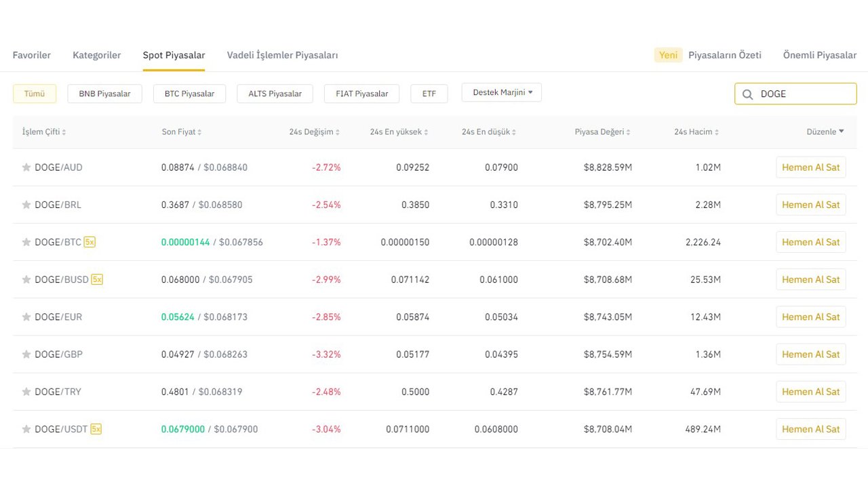Sort by 24s Hacim column

(x=697, y=132)
